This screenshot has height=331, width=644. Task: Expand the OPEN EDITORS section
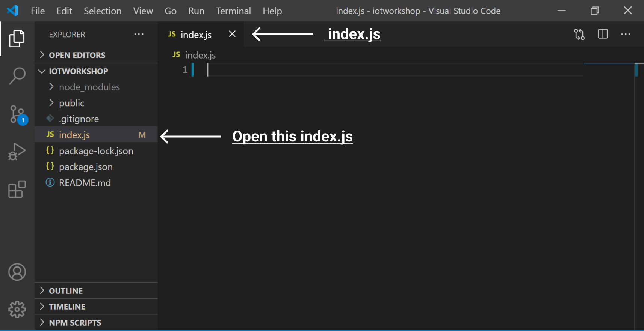click(96, 55)
